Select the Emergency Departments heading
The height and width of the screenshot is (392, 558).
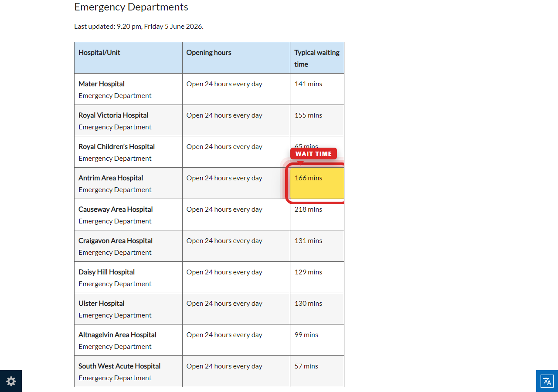[x=131, y=7]
